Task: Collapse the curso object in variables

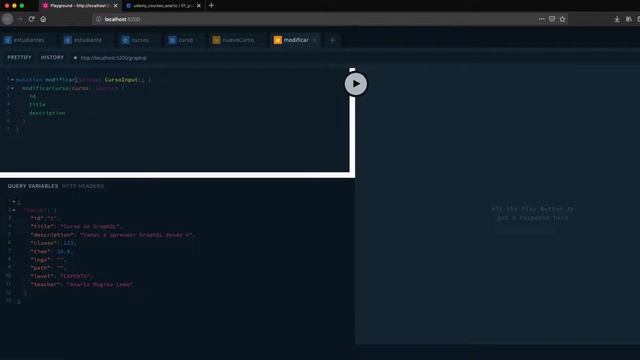Action: 14,210
